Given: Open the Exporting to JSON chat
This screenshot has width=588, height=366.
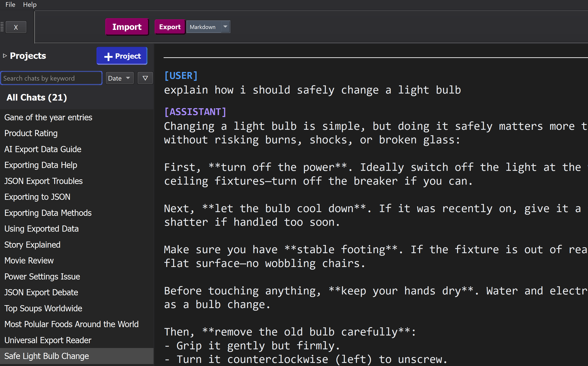Looking at the screenshot, I should [77, 197].
